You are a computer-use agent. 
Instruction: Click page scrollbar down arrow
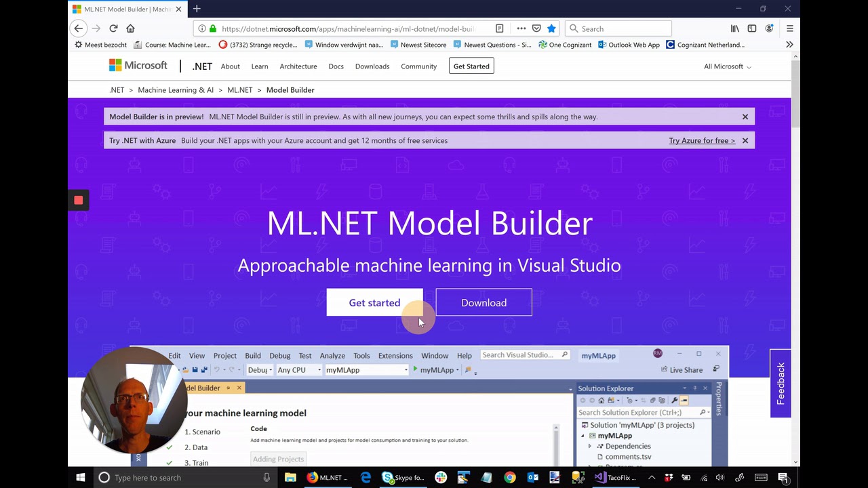coord(795,462)
